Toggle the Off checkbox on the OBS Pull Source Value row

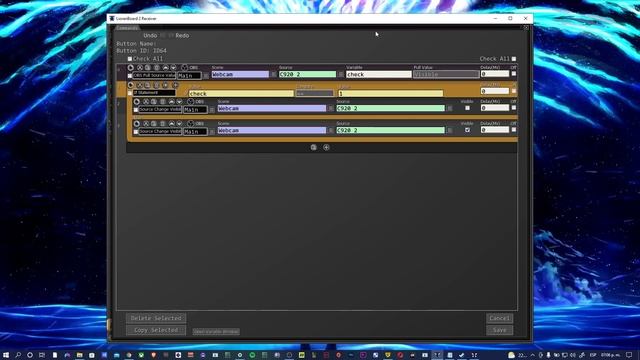pos(514,74)
